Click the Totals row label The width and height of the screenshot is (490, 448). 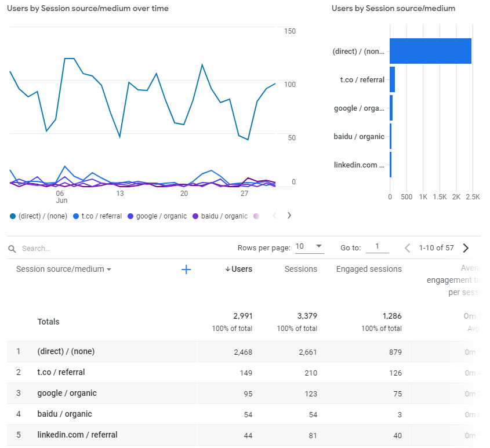[x=49, y=322]
